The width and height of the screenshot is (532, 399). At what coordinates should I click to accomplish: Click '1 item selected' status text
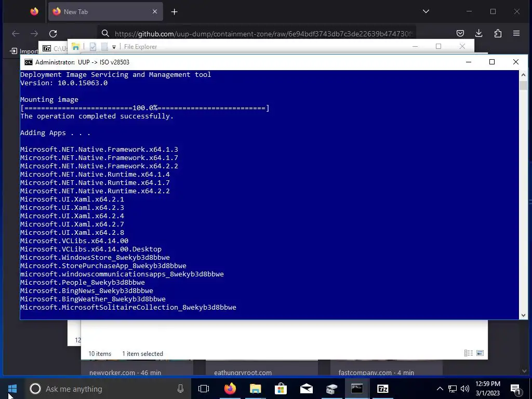142,353
